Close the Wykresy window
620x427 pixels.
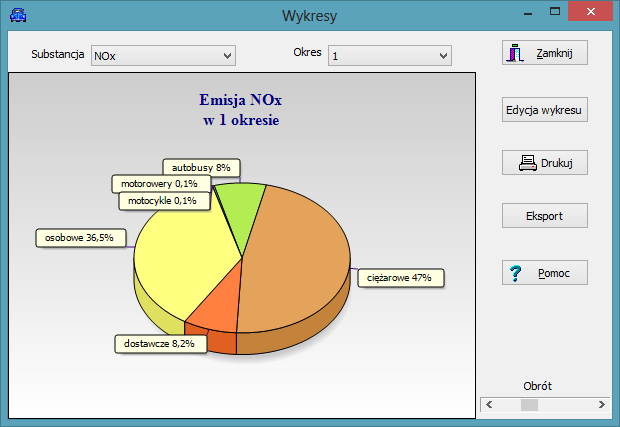(x=590, y=11)
